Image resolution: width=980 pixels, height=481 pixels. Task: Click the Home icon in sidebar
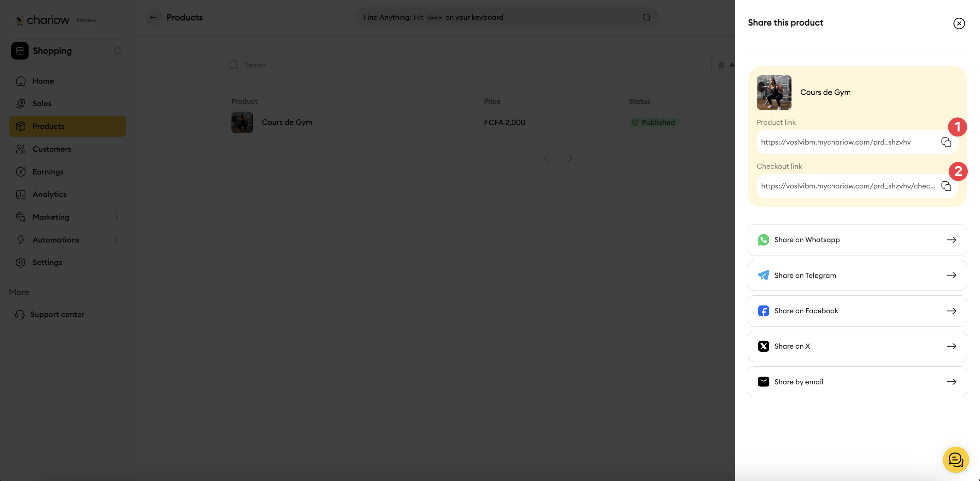coord(20,81)
